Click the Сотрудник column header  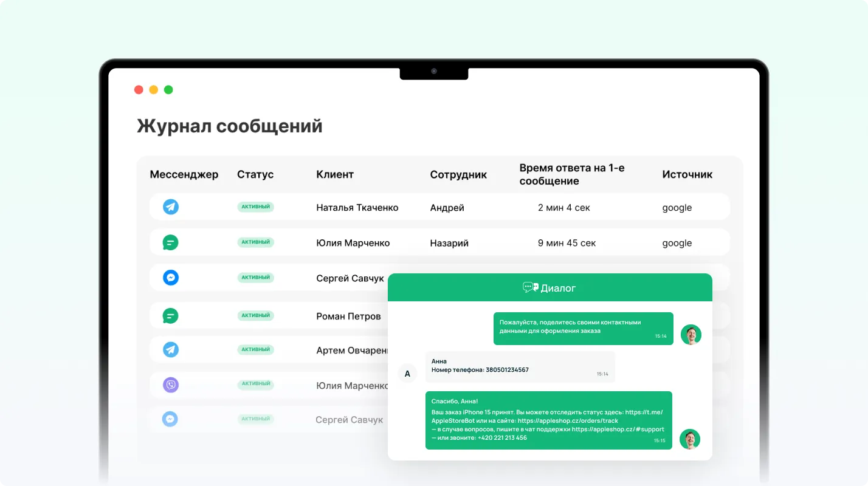tap(458, 174)
